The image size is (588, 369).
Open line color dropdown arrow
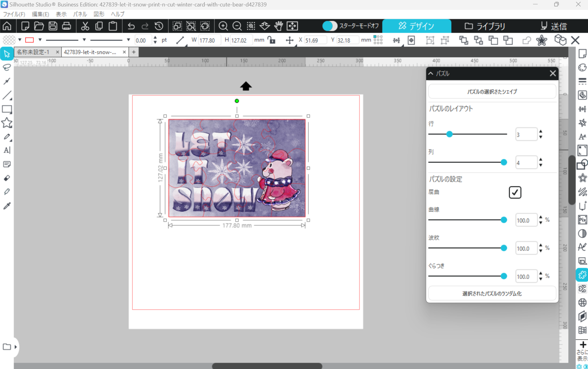pos(40,40)
